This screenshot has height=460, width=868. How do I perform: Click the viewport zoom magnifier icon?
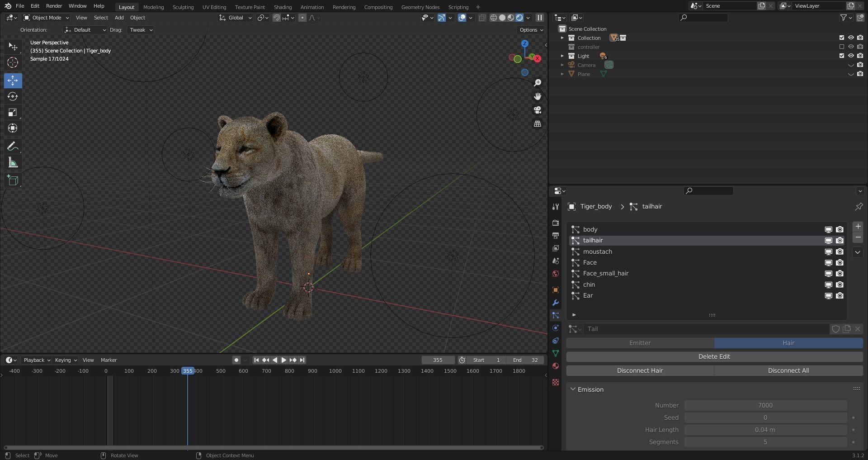point(538,83)
